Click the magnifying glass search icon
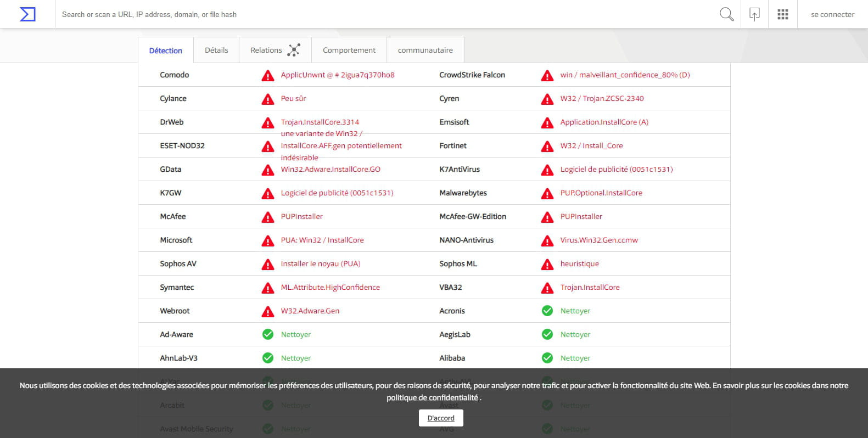The height and width of the screenshot is (438, 868). coord(726,14)
